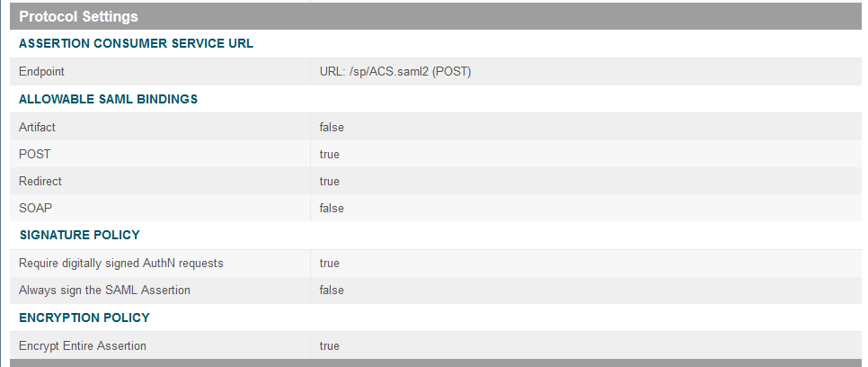The height and width of the screenshot is (367, 868).
Task: Click the Endpoint row label
Action: [41, 72]
